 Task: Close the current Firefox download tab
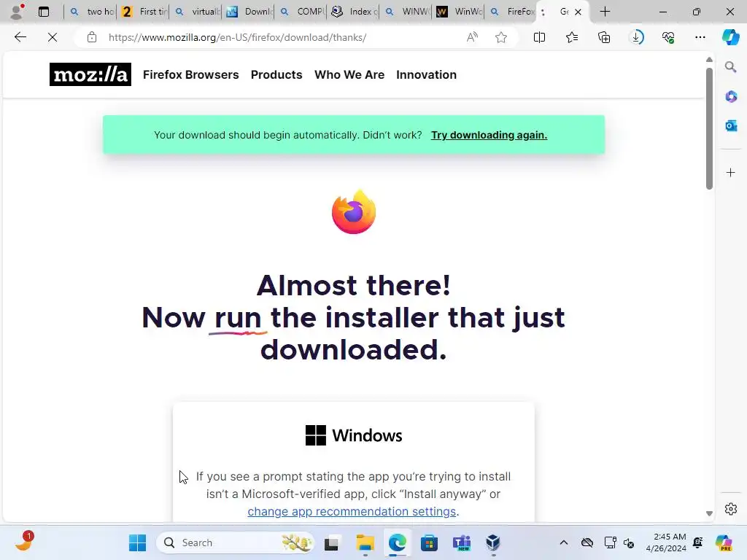[x=578, y=12]
